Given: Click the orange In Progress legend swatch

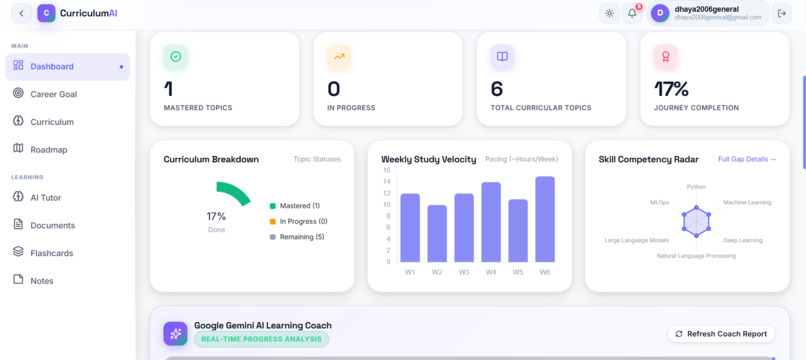Looking at the screenshot, I should tap(273, 222).
